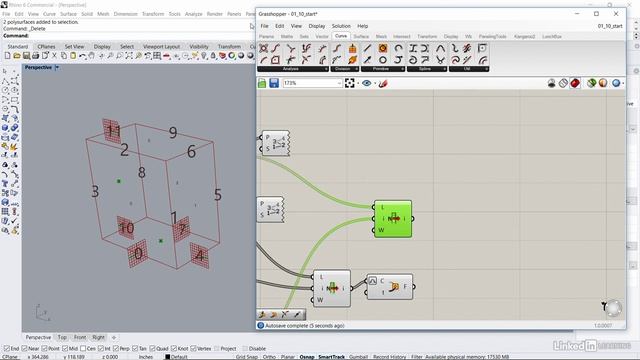Enable the Cen osnap checkbox
The image size is (640, 360).
83,349
